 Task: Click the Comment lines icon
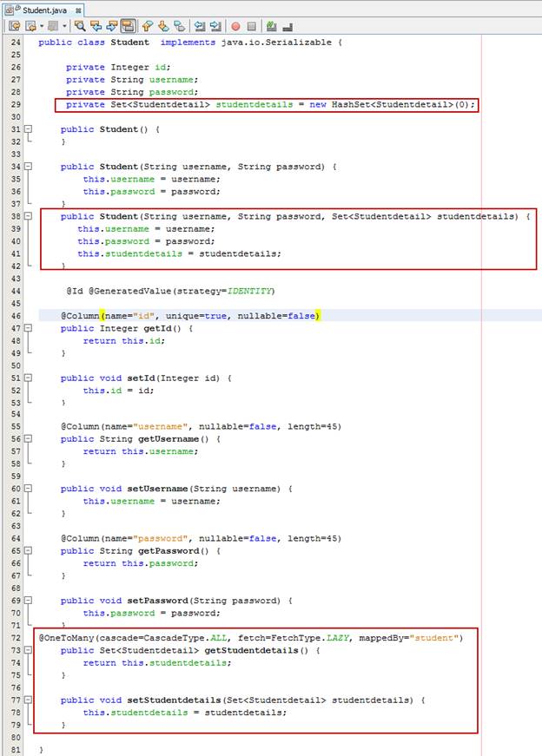pyautogui.click(x=271, y=26)
